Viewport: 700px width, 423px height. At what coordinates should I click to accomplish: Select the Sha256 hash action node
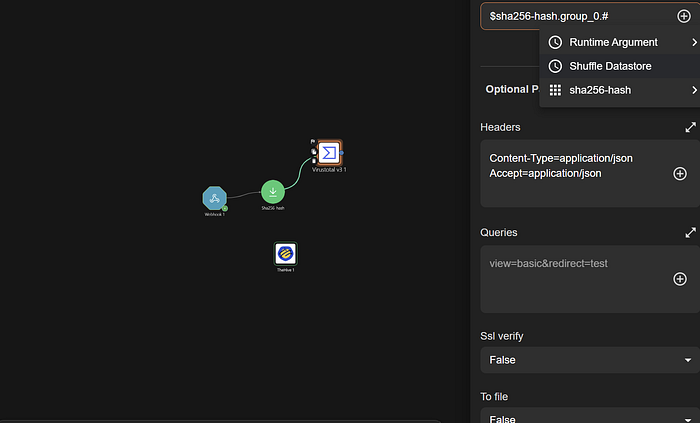click(273, 192)
